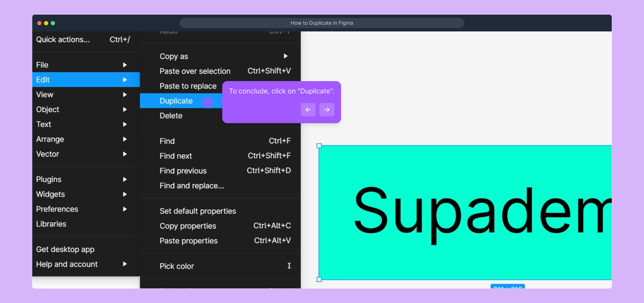
Task: Expand the Copy as submenu arrow
Action: (x=285, y=56)
